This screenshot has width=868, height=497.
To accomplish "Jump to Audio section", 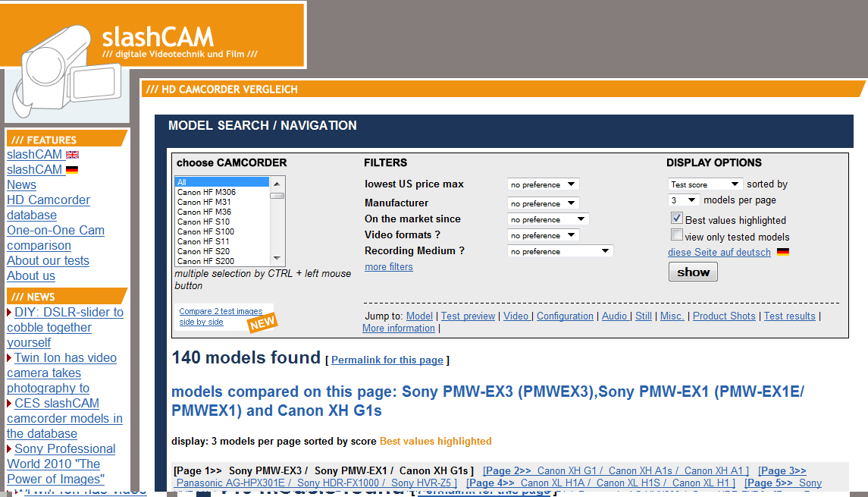I will (x=615, y=316).
